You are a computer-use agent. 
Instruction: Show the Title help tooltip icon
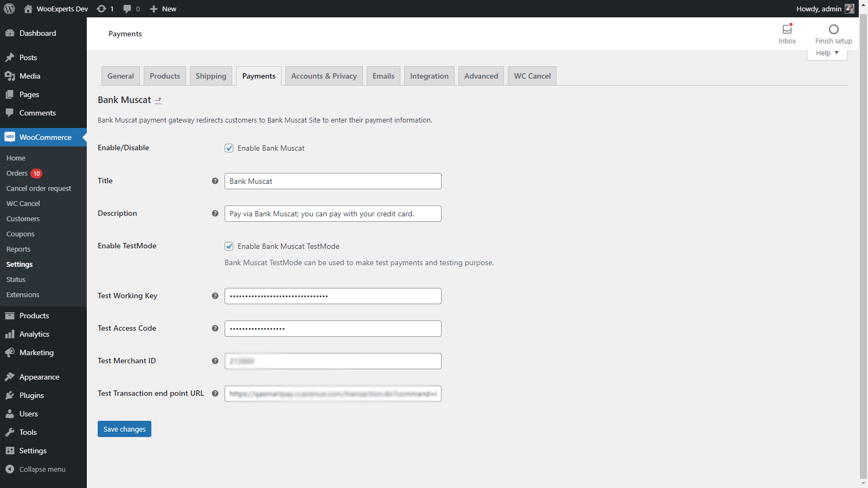tap(215, 181)
